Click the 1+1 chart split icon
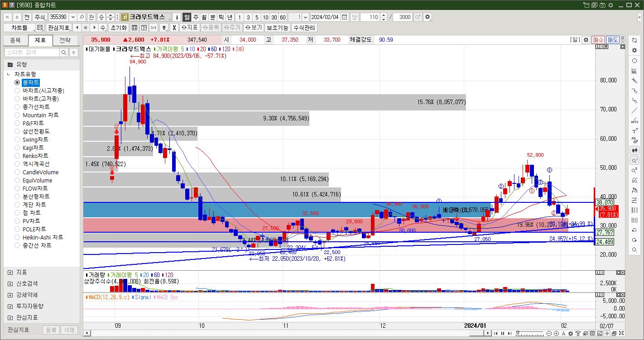This screenshot has height=340, width=644. (154, 28)
